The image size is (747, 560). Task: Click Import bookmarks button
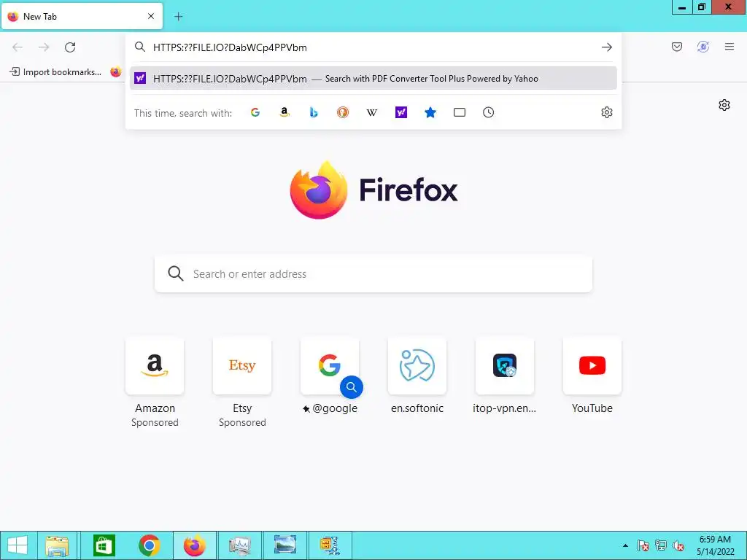tap(55, 72)
